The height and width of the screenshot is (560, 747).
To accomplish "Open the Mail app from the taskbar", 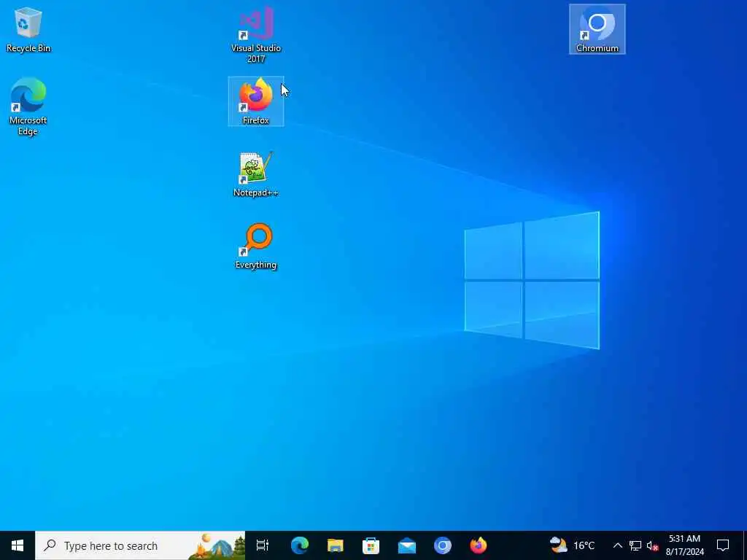I will pos(407,545).
